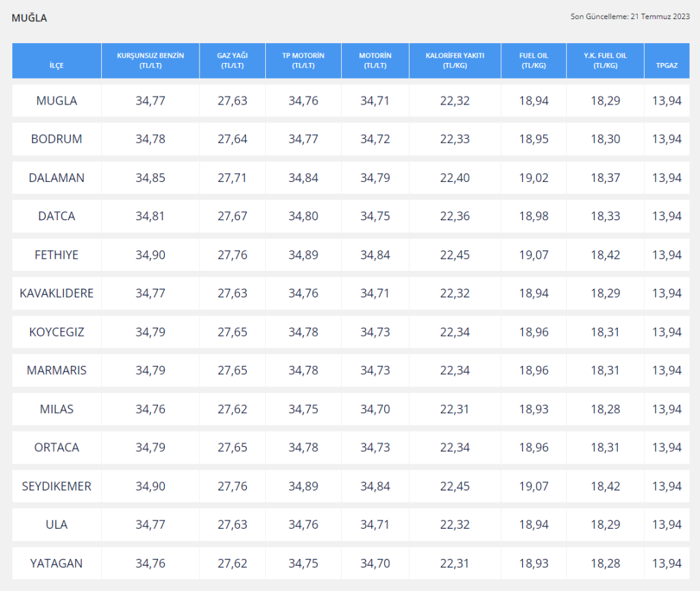Click the FETHIYE district name

[57, 255]
